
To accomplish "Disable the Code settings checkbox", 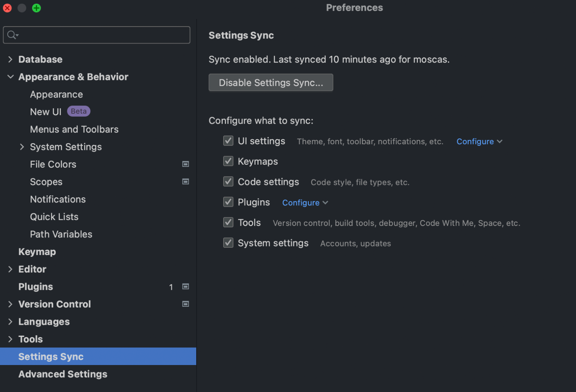I will 228,182.
